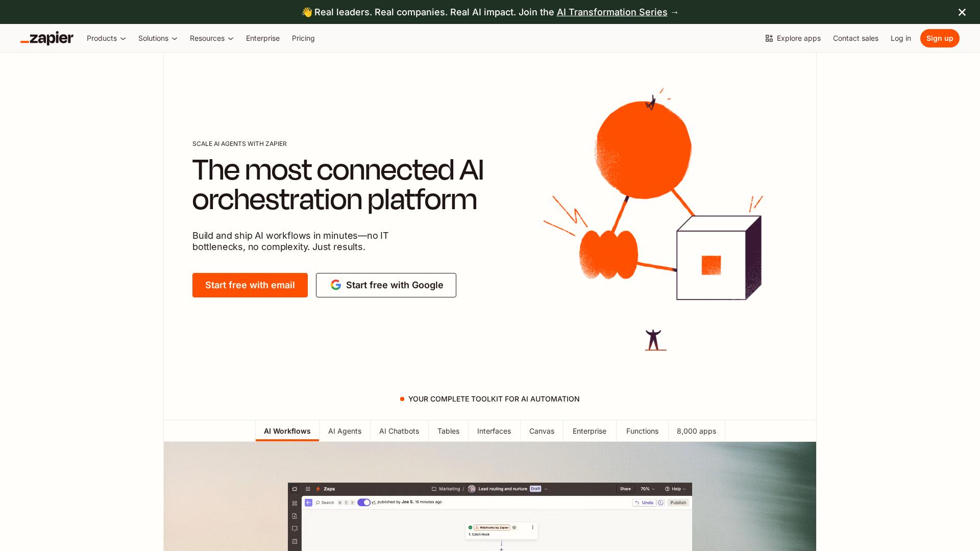Click the document icon in the preview sidebar
The width and height of the screenshot is (980, 551).
(295, 516)
